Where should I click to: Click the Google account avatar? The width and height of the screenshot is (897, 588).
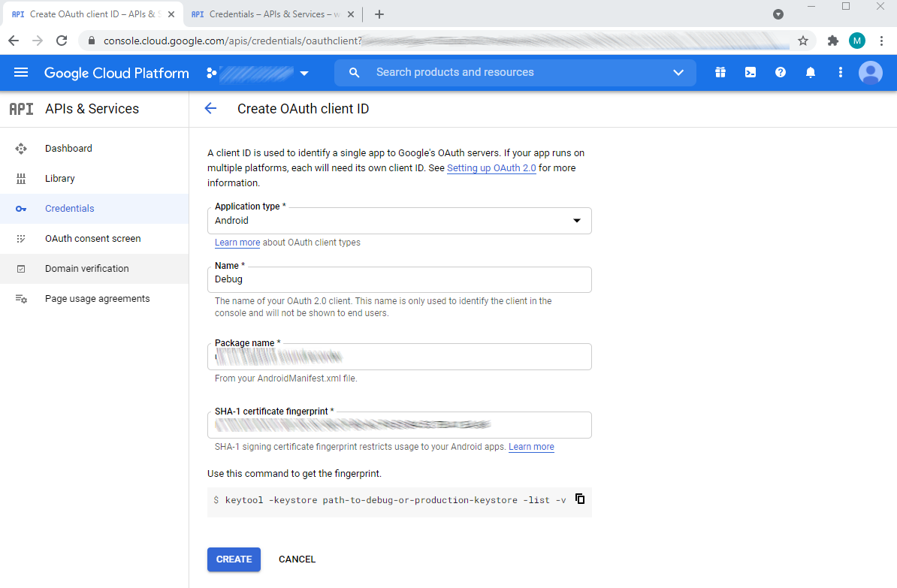[x=870, y=72]
